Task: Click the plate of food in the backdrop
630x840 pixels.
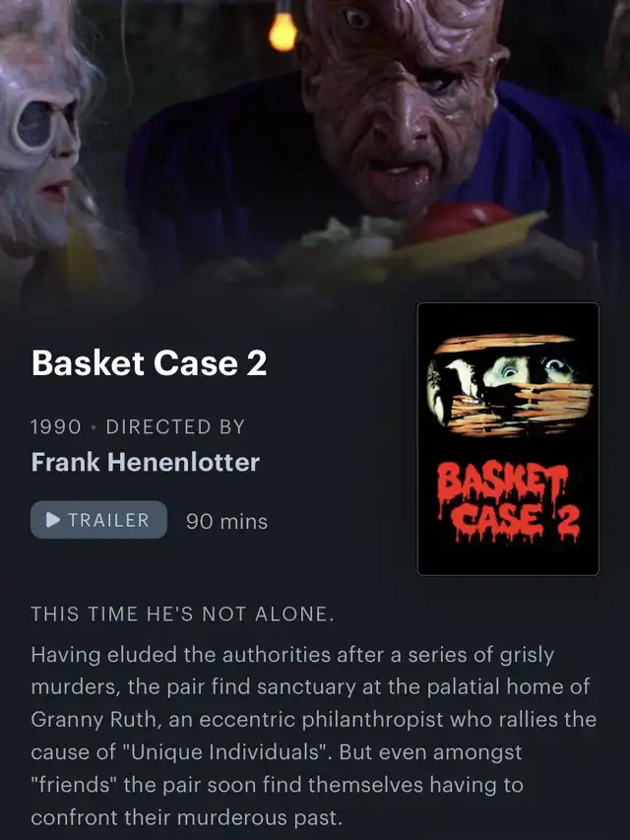Action: point(417,244)
